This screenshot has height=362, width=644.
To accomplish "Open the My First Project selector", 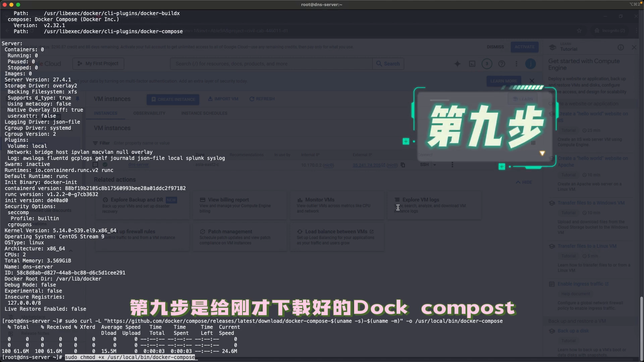I will (x=98, y=64).
